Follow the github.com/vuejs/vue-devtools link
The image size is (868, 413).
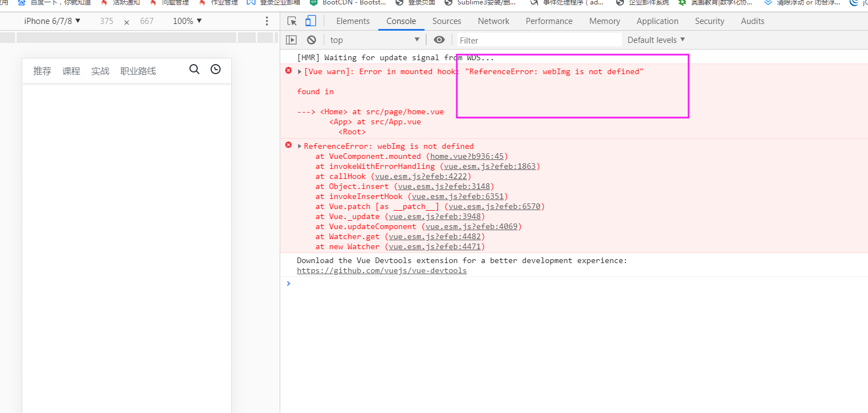pos(382,271)
